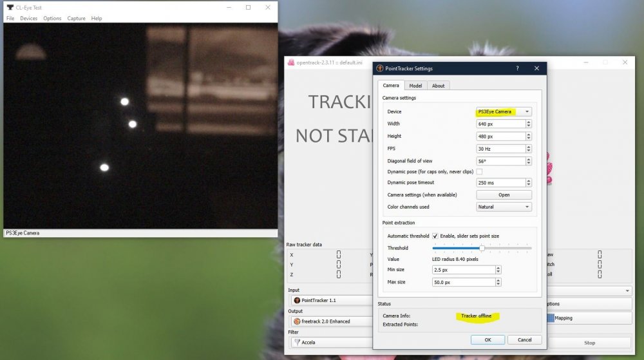Click the Dynamic pose timeout field
The image size is (644, 360).
pyautogui.click(x=500, y=183)
